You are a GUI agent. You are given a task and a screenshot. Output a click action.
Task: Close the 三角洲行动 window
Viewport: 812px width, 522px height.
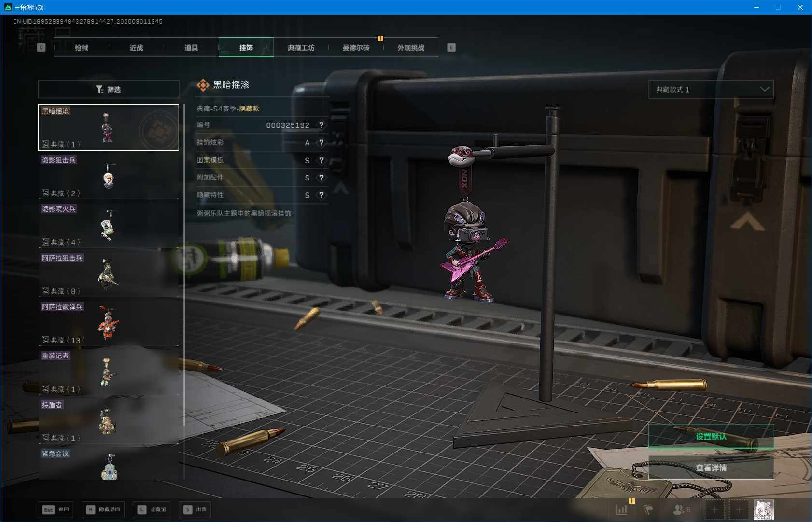(800, 7)
